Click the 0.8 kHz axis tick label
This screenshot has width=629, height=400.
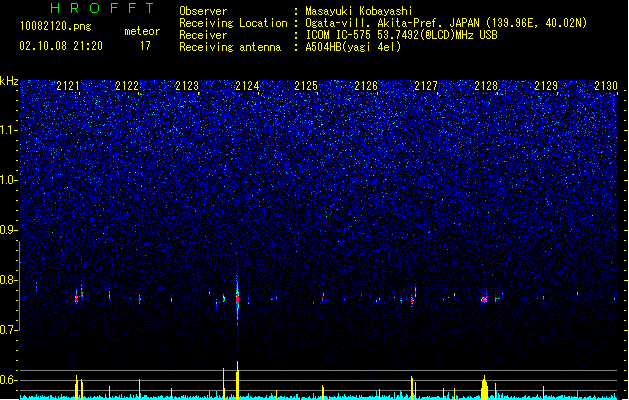pyautogui.click(x=9, y=280)
